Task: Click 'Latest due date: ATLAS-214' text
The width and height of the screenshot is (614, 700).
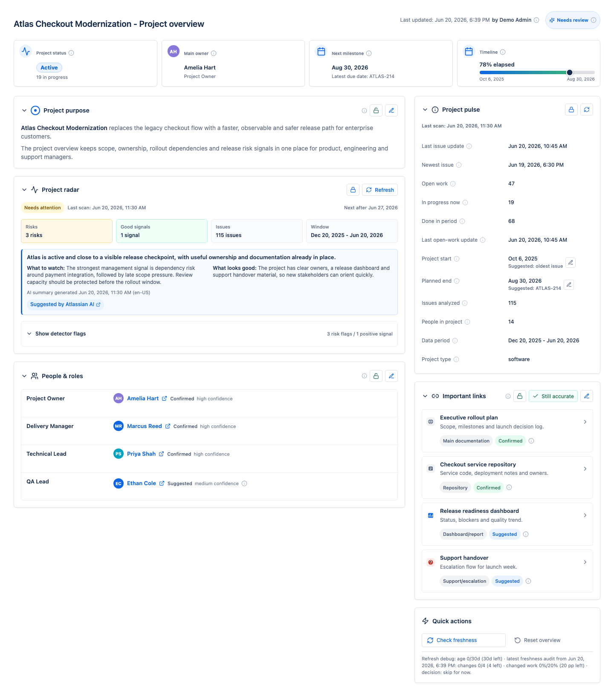Action: pos(363,77)
